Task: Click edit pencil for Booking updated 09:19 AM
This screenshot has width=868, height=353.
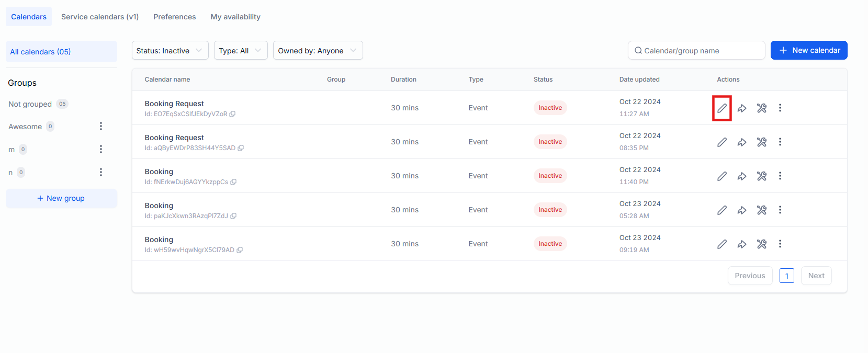Action: coord(722,244)
